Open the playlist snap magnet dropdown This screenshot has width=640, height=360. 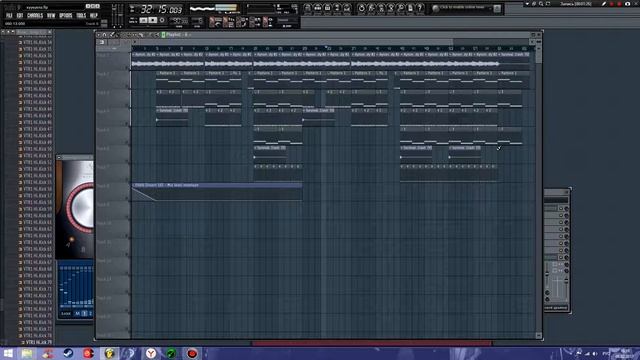coord(105,35)
